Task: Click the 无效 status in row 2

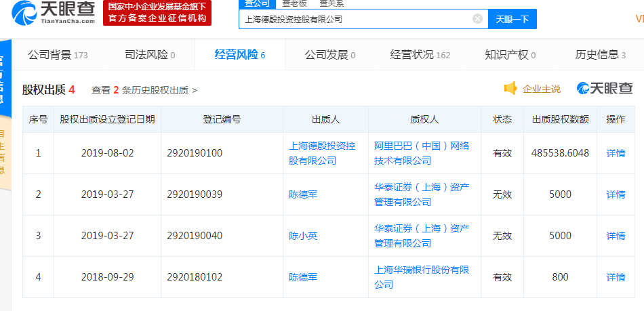Action: (502, 194)
